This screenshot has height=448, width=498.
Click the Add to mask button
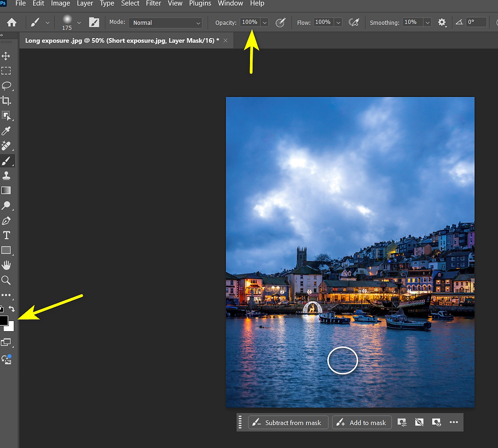pyautogui.click(x=362, y=423)
